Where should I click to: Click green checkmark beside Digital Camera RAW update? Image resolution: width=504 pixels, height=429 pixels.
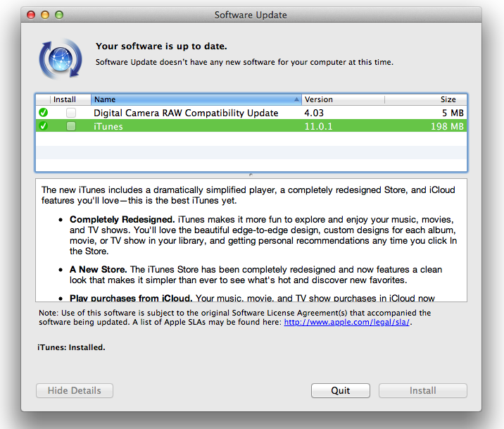click(43, 113)
